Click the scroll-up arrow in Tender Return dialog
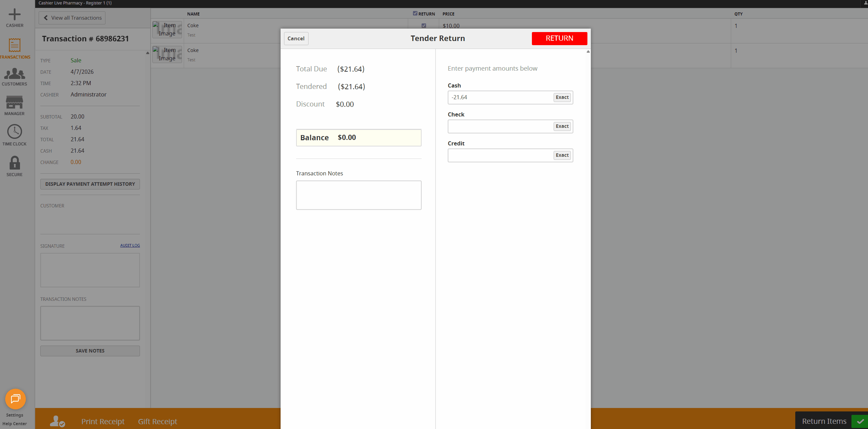Viewport: 868px width, 429px height. (x=588, y=52)
